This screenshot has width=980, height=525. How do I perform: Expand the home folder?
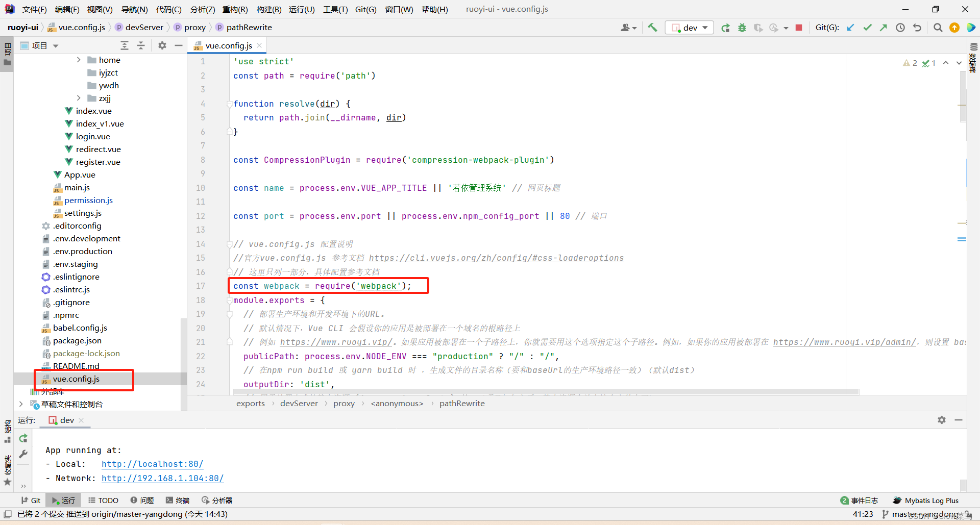tap(79, 60)
